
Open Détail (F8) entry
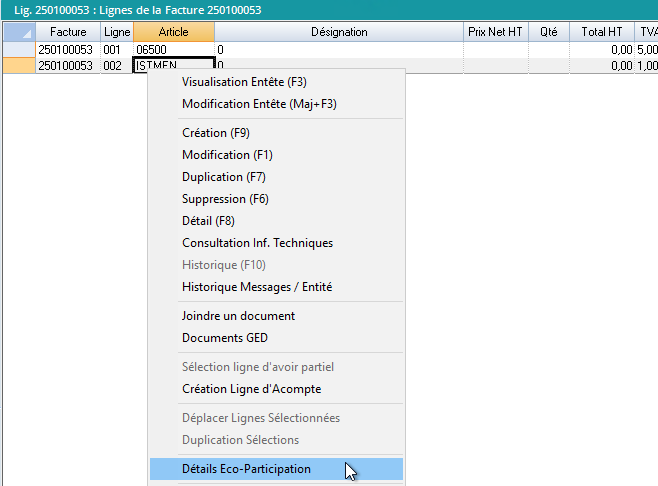tap(207, 221)
